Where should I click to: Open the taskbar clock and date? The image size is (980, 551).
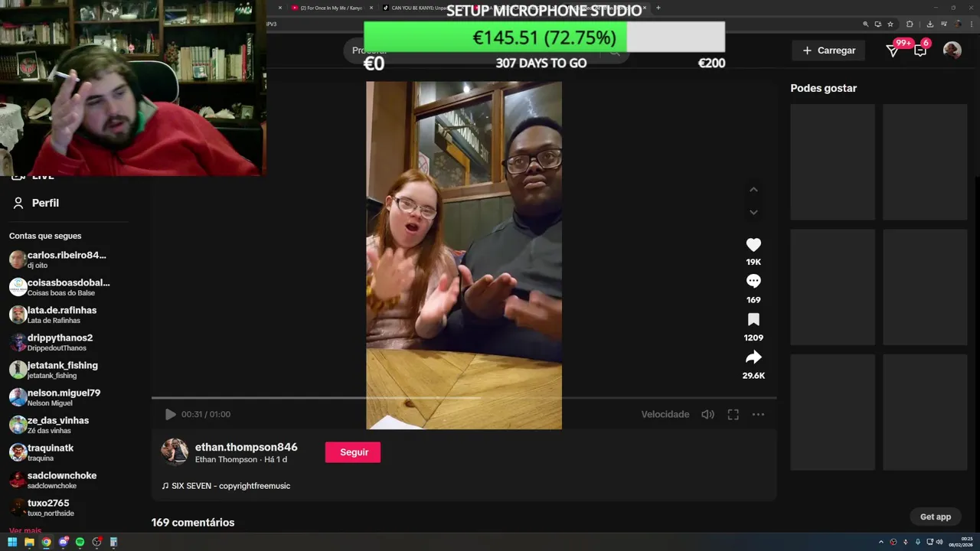tap(960, 542)
